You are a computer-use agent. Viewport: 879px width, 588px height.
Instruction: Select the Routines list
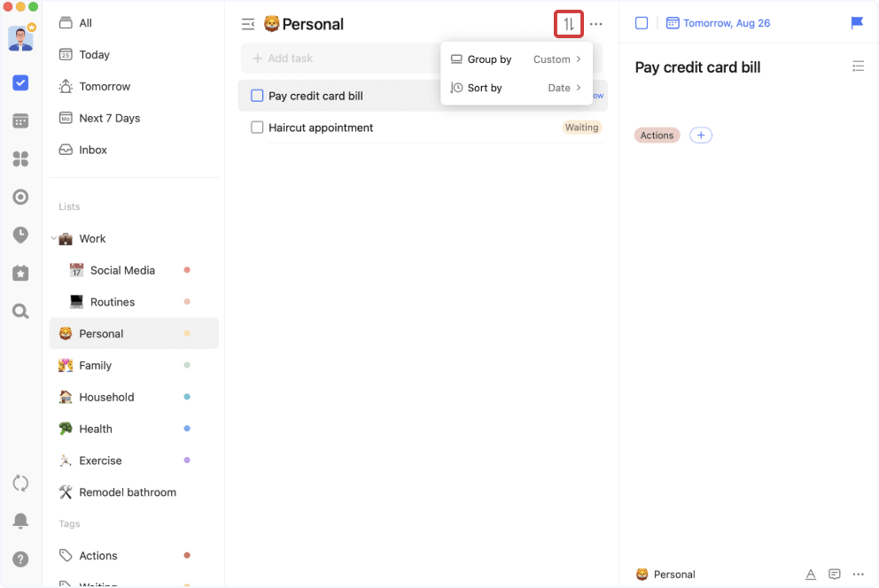coord(134,302)
